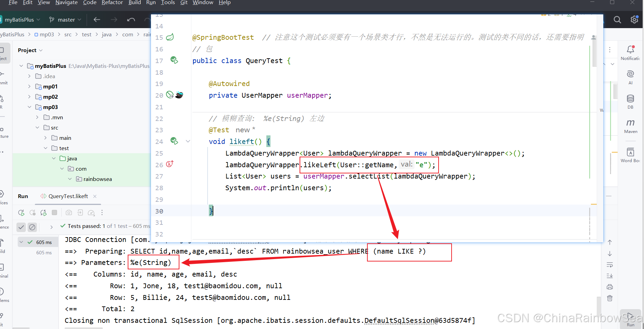
Task: Open the master branch dropdown
Action: coord(65,20)
